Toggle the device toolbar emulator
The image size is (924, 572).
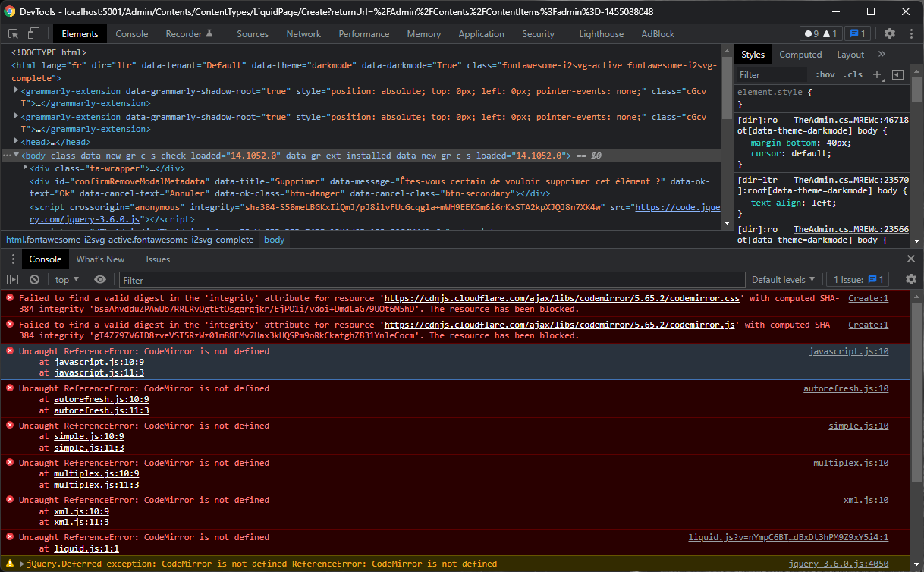[x=30, y=33]
